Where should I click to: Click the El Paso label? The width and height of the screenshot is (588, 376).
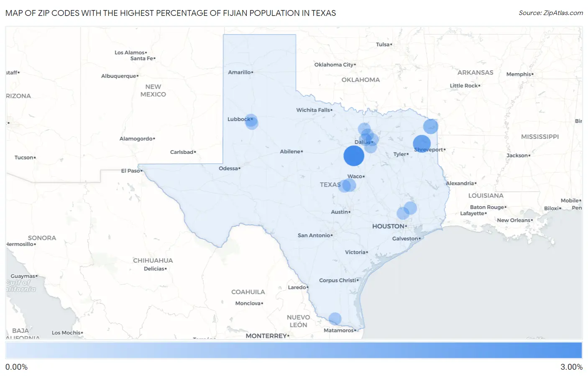click(130, 171)
